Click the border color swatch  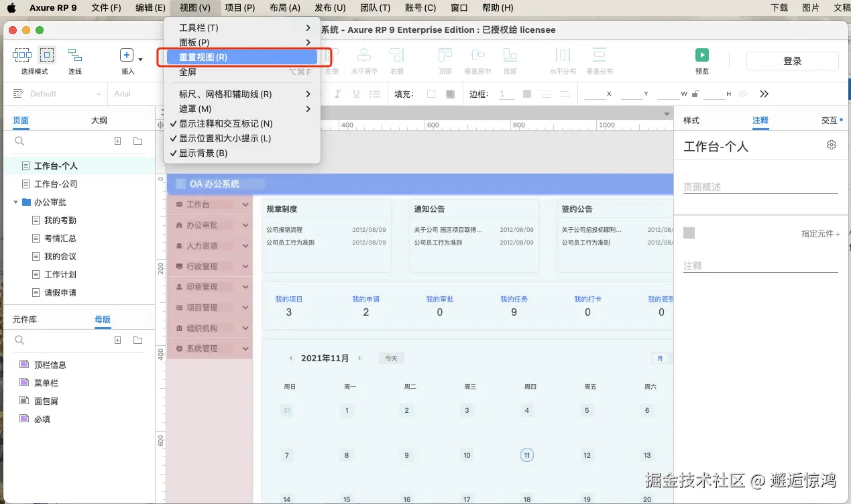527,94
